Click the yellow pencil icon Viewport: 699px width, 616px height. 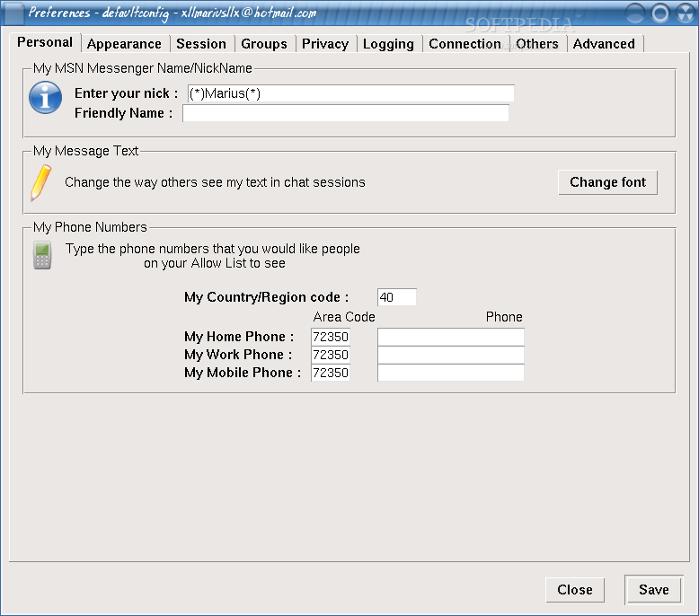click(40, 182)
